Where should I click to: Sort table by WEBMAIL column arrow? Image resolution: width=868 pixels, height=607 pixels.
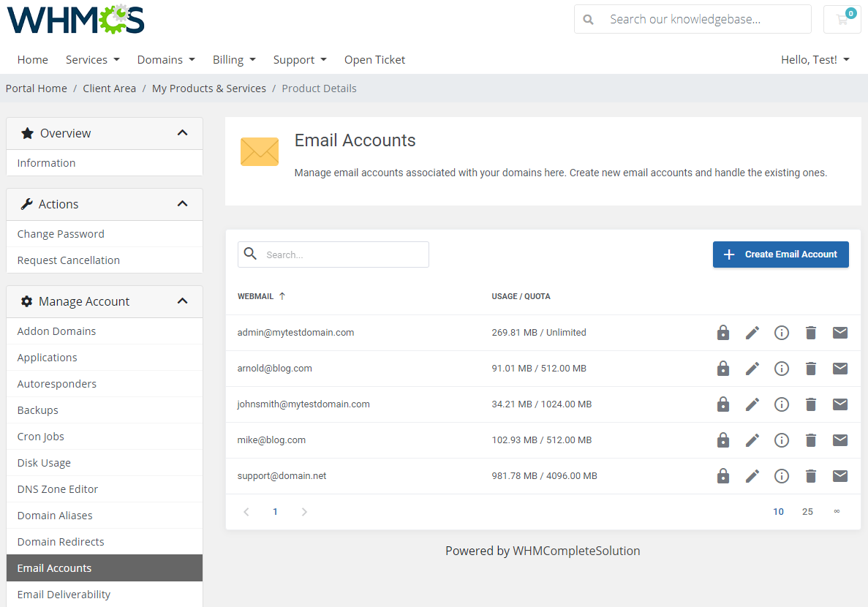pos(283,295)
